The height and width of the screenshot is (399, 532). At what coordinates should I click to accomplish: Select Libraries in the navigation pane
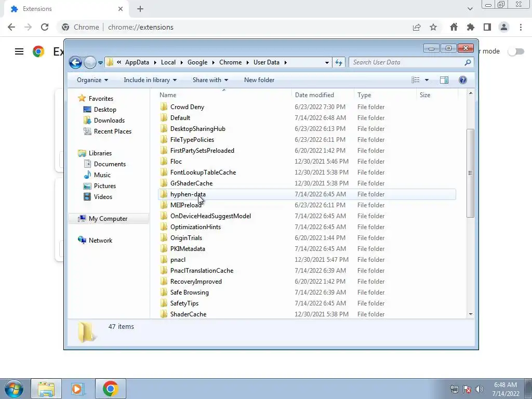(x=100, y=153)
